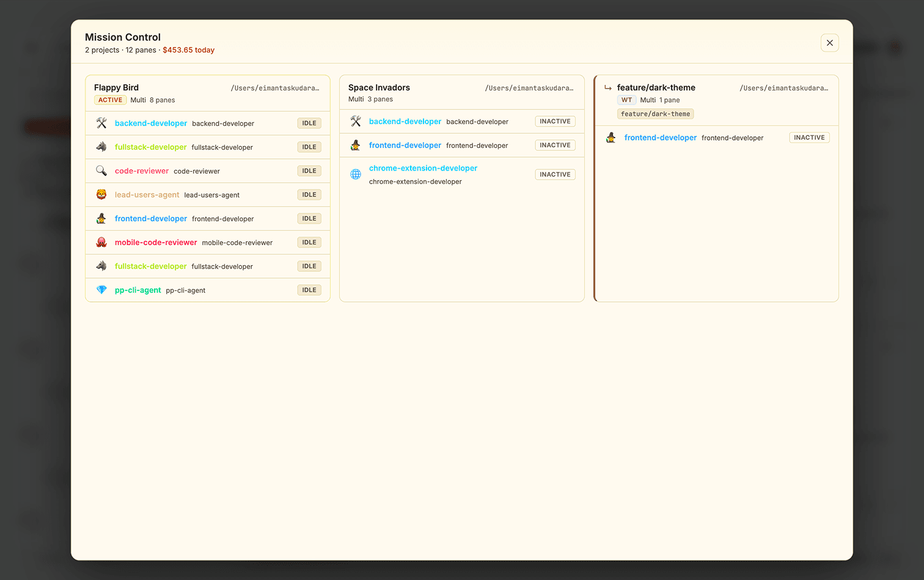Open Space Invadors' blue backend-developer link

tap(405, 121)
